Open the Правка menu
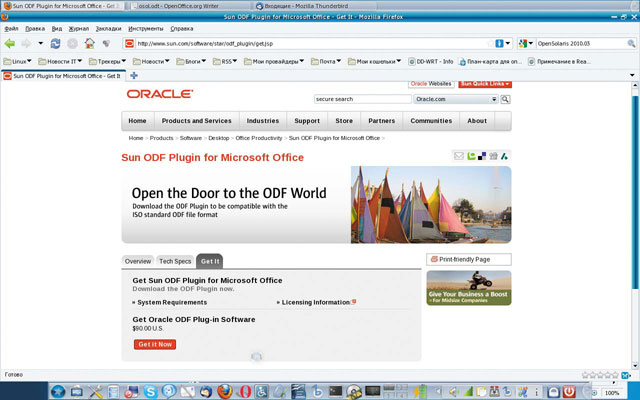The height and width of the screenshot is (400, 640). pyautogui.click(x=35, y=29)
